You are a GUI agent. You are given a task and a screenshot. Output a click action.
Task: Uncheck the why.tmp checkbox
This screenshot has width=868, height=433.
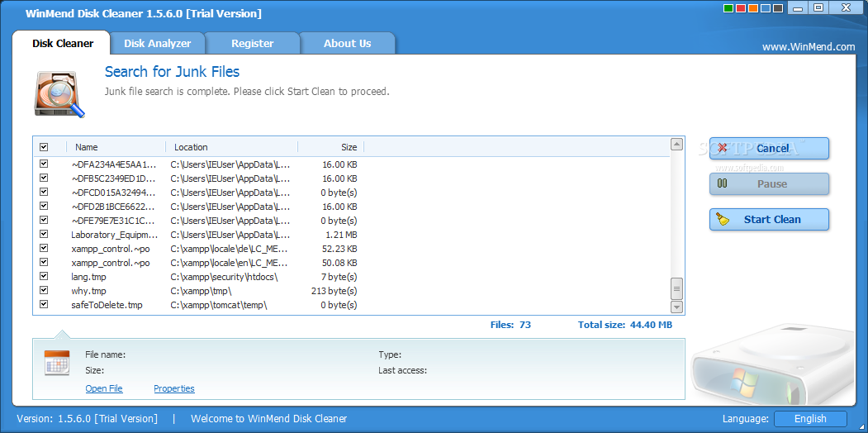[44, 290]
